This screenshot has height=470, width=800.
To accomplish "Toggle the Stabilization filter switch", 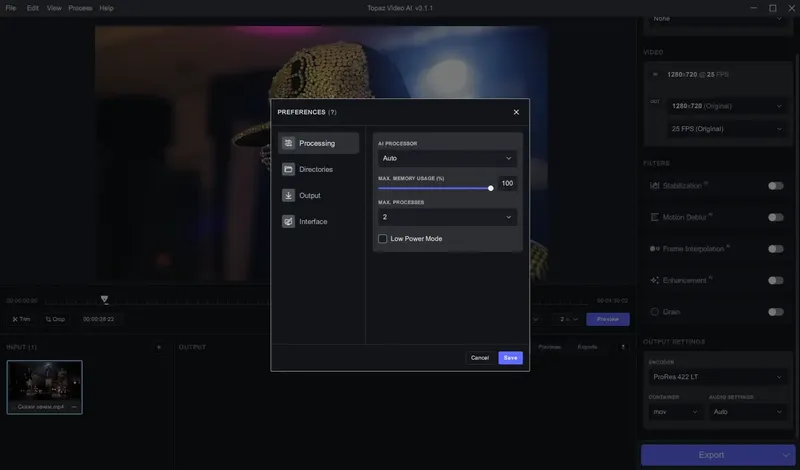I will (776, 186).
